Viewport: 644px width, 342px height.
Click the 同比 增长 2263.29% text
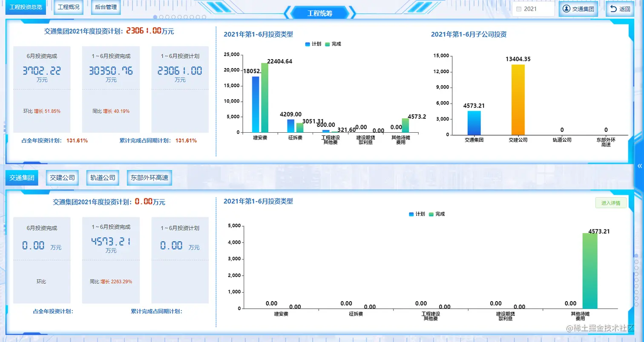click(111, 282)
